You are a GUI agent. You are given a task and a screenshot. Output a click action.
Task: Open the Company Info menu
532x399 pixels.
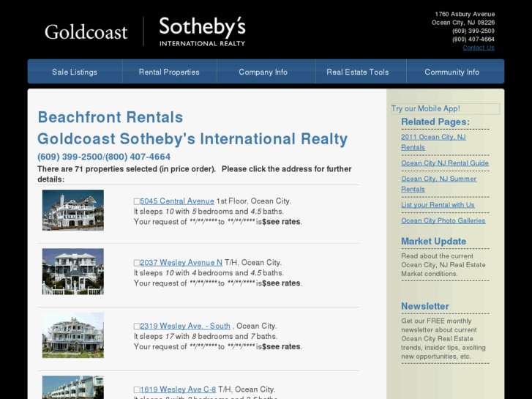[263, 72]
